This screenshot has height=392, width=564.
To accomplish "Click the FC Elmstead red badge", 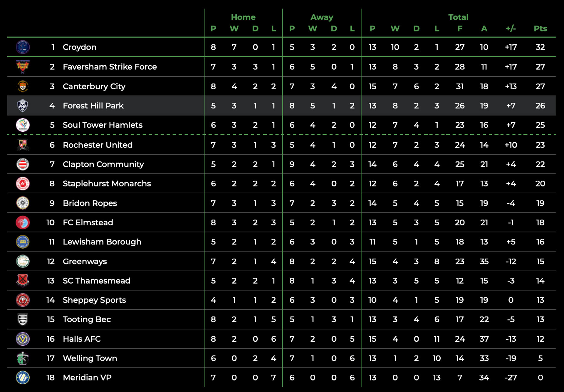I will pyautogui.click(x=23, y=222).
